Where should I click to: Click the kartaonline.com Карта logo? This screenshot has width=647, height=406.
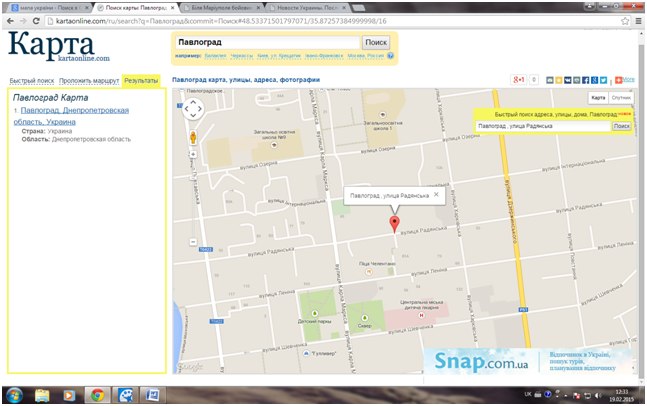58,46
